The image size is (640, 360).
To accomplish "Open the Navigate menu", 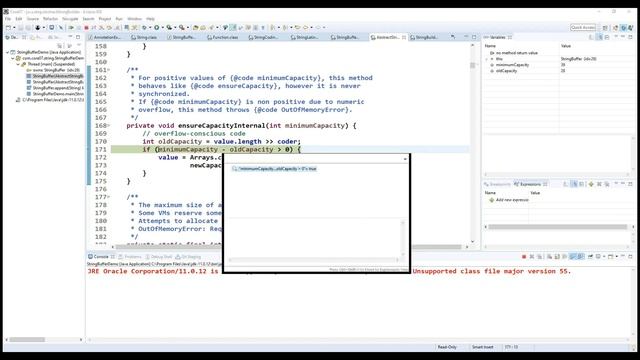I will coord(70,19).
